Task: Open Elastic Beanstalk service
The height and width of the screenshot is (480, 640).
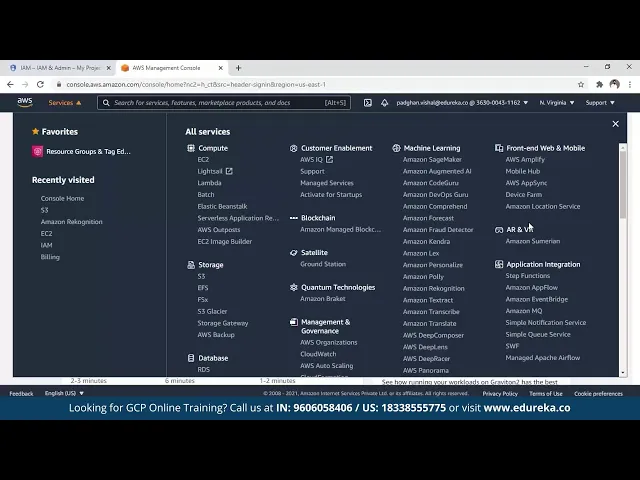Action: pyautogui.click(x=222, y=206)
